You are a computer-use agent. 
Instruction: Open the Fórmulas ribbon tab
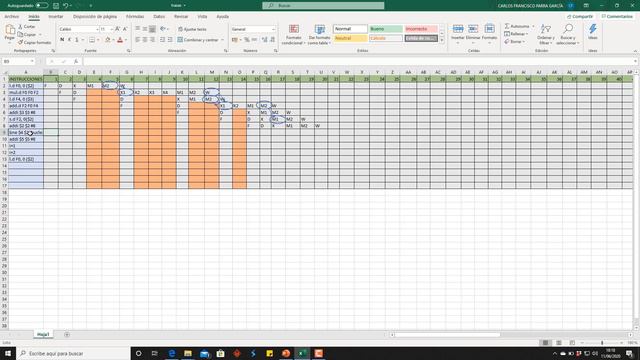click(x=135, y=17)
